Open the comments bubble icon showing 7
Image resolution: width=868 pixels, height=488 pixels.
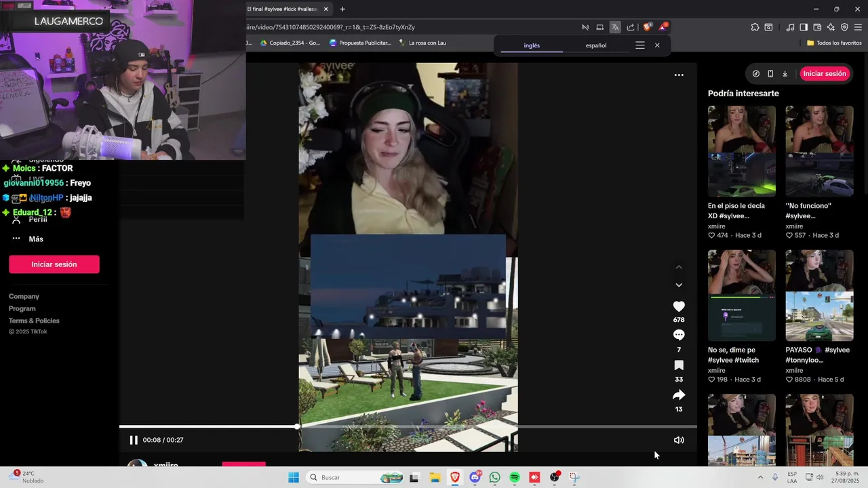tap(679, 335)
